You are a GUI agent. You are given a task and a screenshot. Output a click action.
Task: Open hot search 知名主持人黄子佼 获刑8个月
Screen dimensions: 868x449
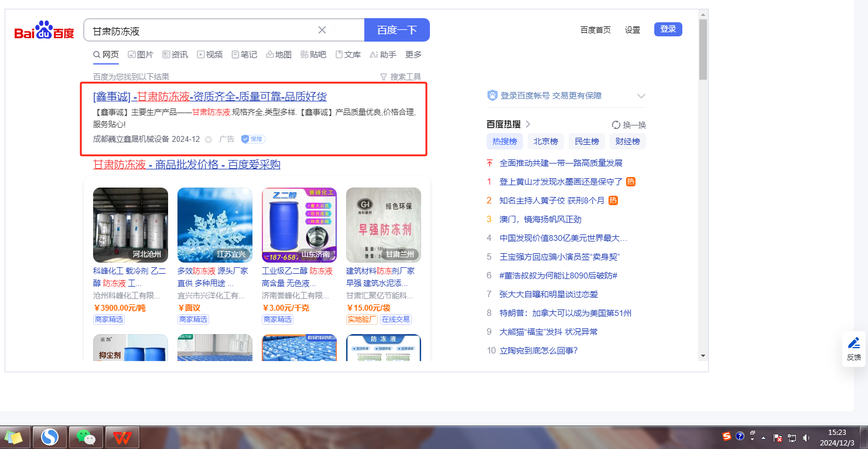click(x=552, y=200)
